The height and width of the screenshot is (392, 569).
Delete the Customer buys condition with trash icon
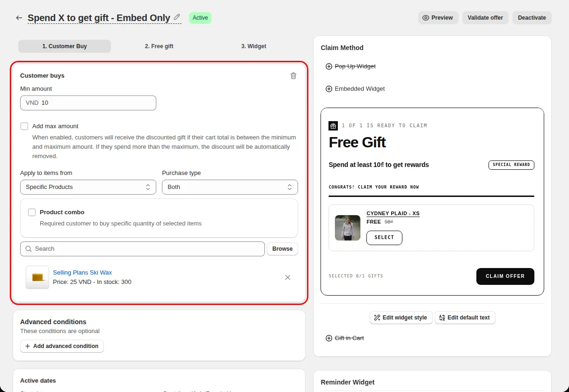click(293, 76)
